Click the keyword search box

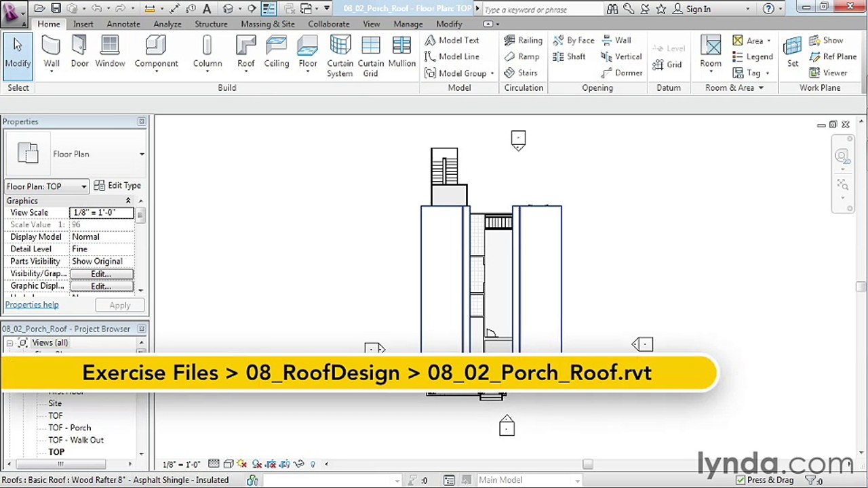pos(542,9)
